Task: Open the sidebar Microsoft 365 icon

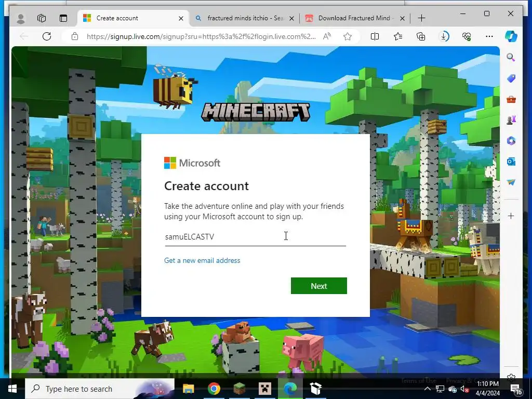Action: pos(511,140)
